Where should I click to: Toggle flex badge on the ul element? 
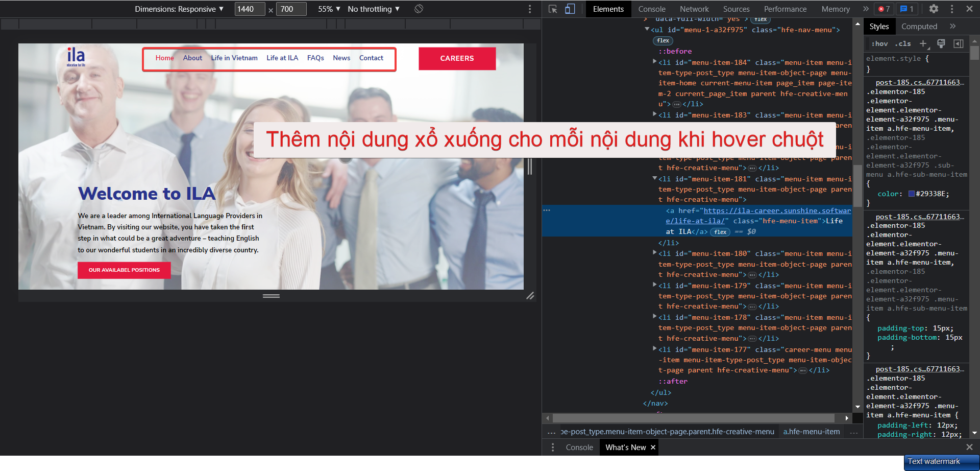pos(663,40)
